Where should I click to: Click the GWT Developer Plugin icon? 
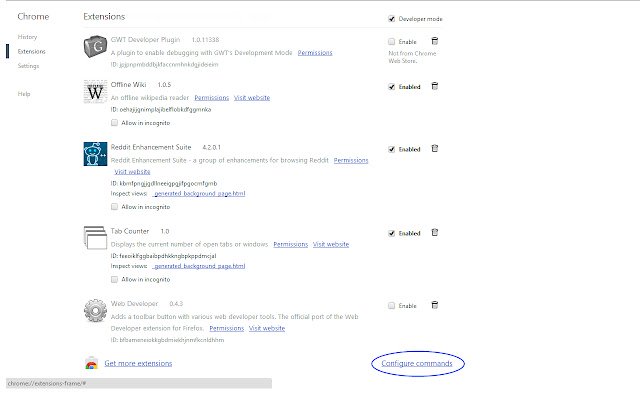point(95,47)
